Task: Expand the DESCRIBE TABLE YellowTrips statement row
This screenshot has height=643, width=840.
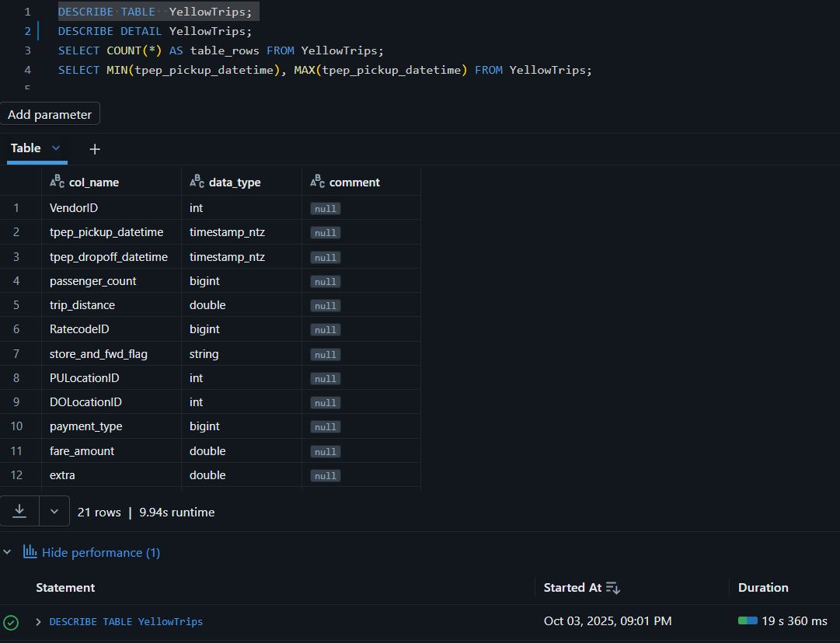Action: (x=38, y=621)
